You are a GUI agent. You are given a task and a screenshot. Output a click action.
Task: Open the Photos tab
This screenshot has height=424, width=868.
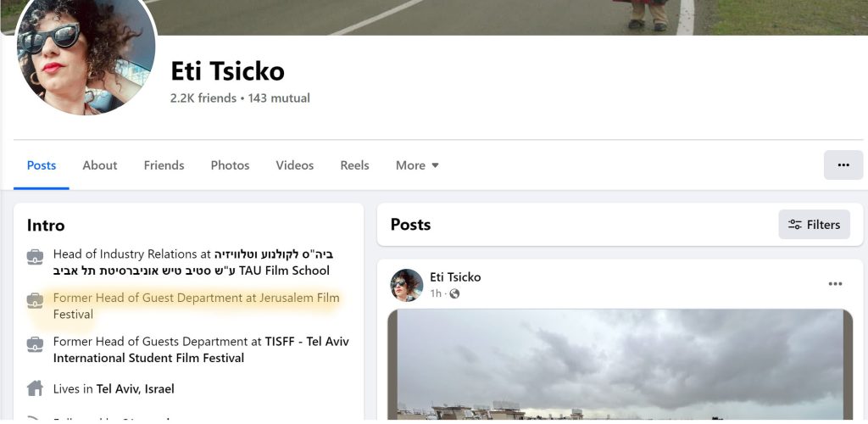click(230, 165)
